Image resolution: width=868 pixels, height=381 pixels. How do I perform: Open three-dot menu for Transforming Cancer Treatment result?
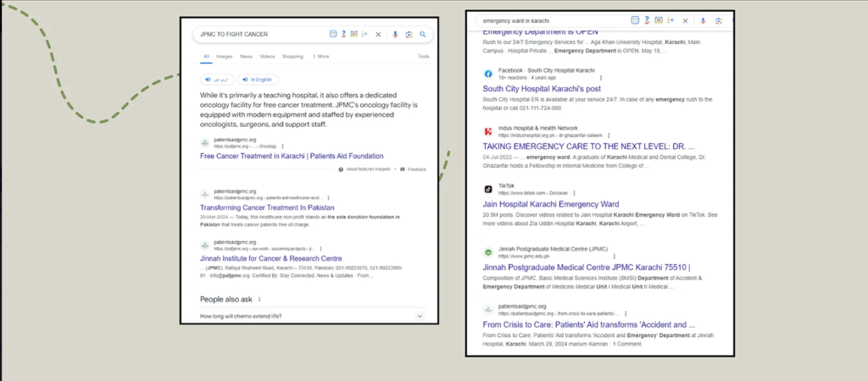point(328,197)
